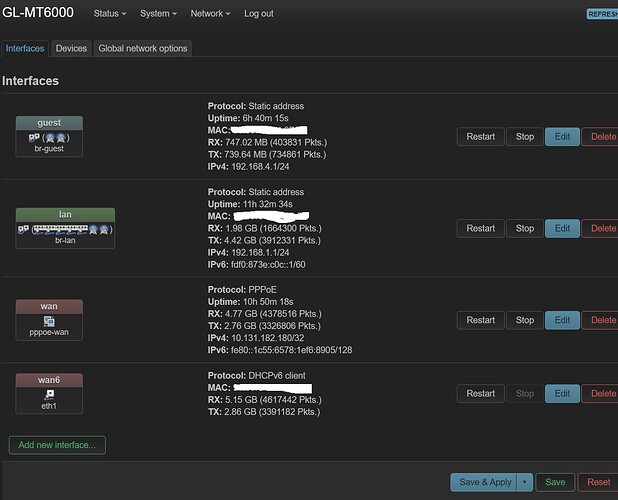Restart the wan6 interface

tap(480, 394)
